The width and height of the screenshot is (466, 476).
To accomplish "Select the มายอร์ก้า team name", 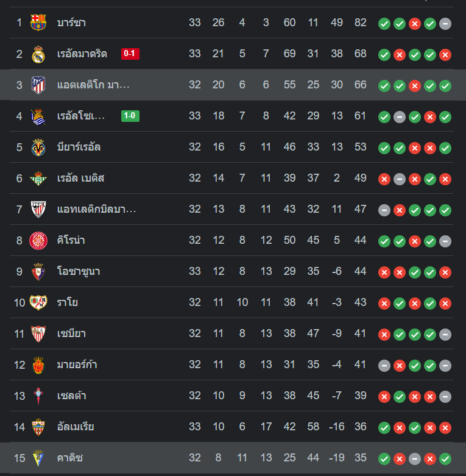I will tap(77, 365).
